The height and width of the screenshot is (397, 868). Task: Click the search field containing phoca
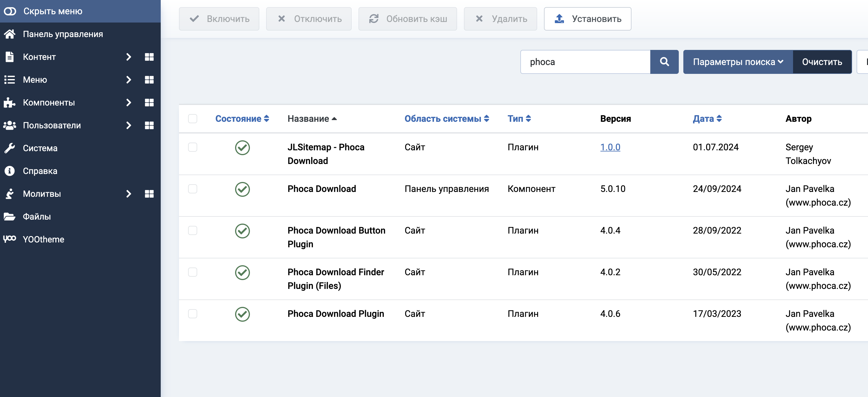585,62
